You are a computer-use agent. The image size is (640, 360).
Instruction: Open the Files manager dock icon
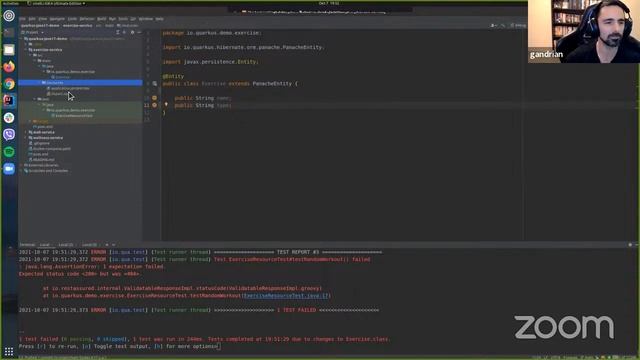pyautogui.click(x=9, y=50)
